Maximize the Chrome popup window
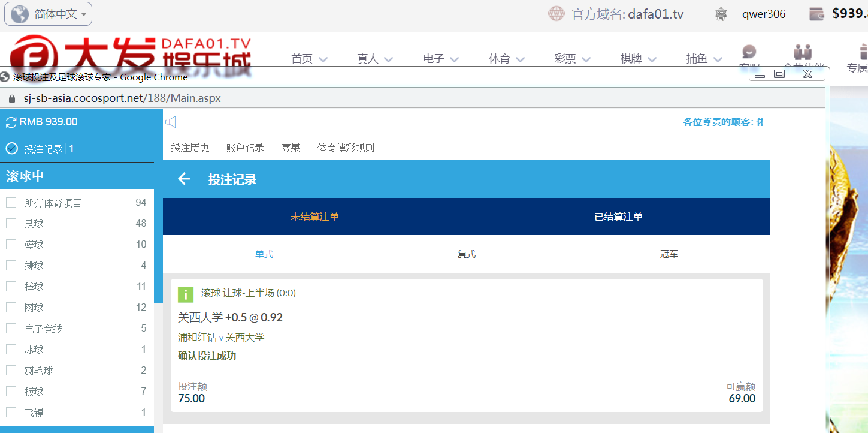 pos(779,74)
